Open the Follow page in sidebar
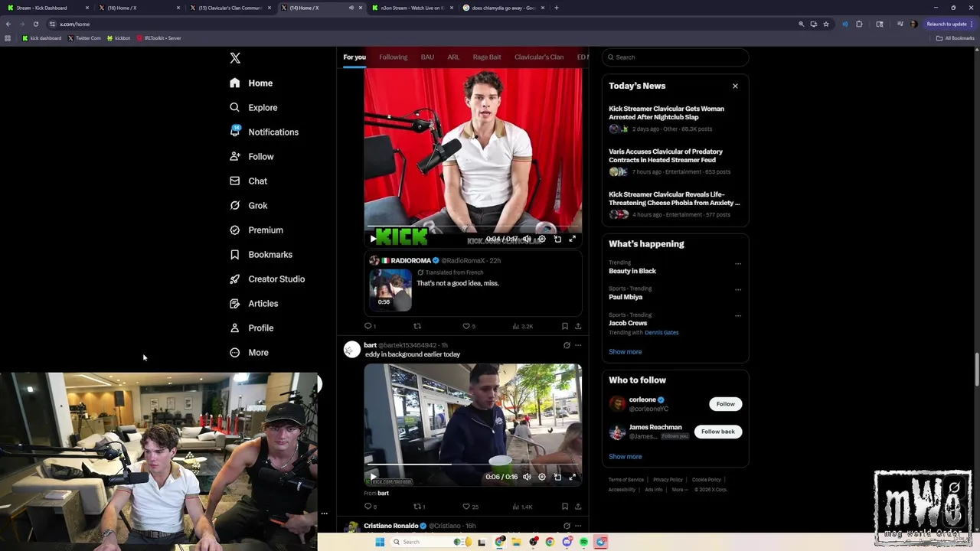The height and width of the screenshot is (551, 980). click(x=251, y=157)
